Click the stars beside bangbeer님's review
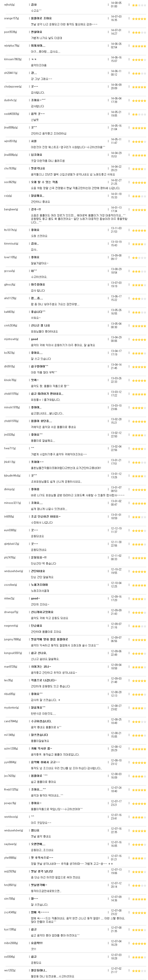The height and width of the screenshot is (980, 148). pyautogui.click(x=139, y=209)
